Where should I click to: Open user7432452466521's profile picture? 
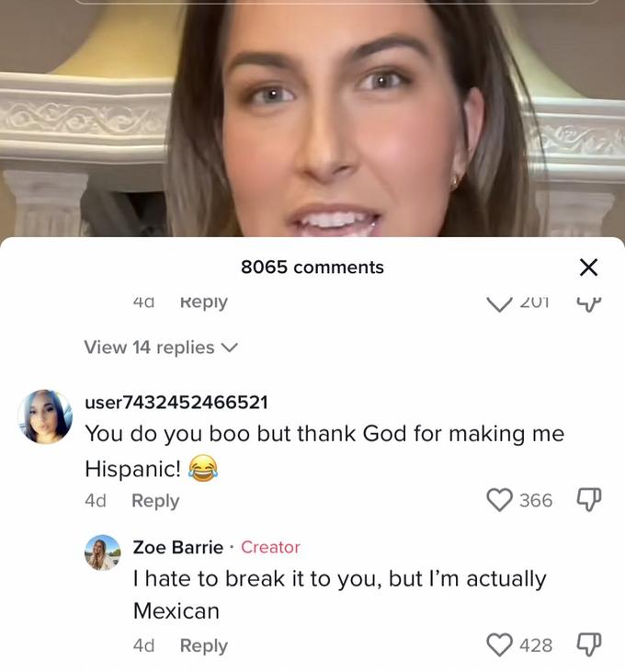(x=45, y=416)
